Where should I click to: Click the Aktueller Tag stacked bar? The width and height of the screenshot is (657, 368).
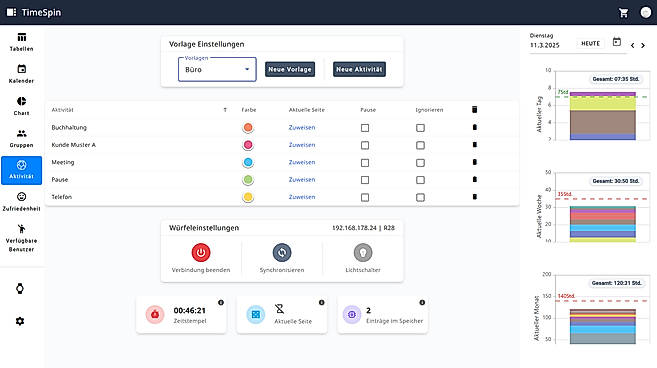603,116
